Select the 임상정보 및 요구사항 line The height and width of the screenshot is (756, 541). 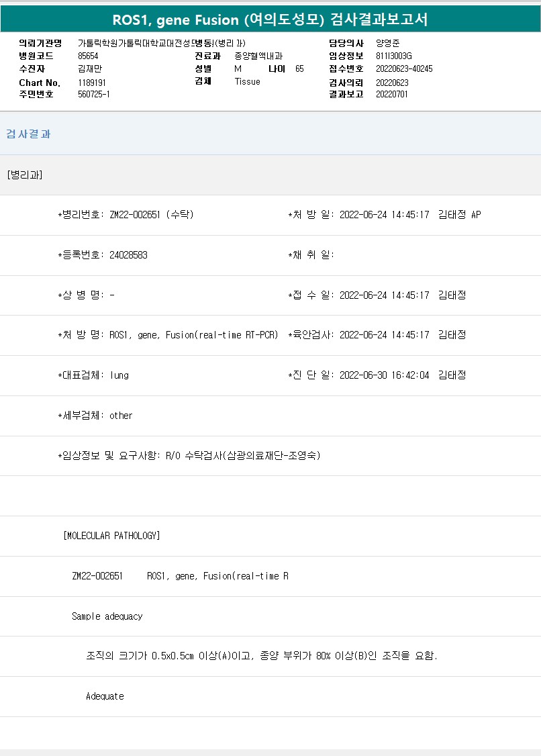189,456
